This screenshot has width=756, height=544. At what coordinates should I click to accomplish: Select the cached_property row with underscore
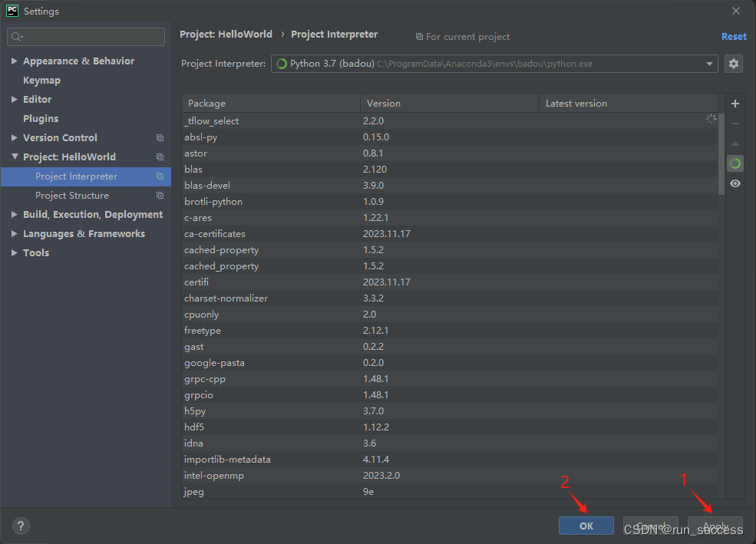tap(449, 266)
